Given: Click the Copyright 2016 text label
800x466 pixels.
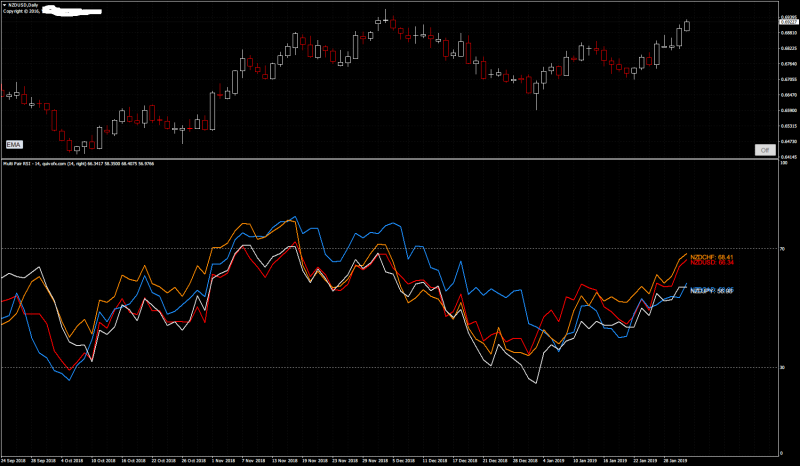Looking at the screenshot, I should (x=21, y=11).
